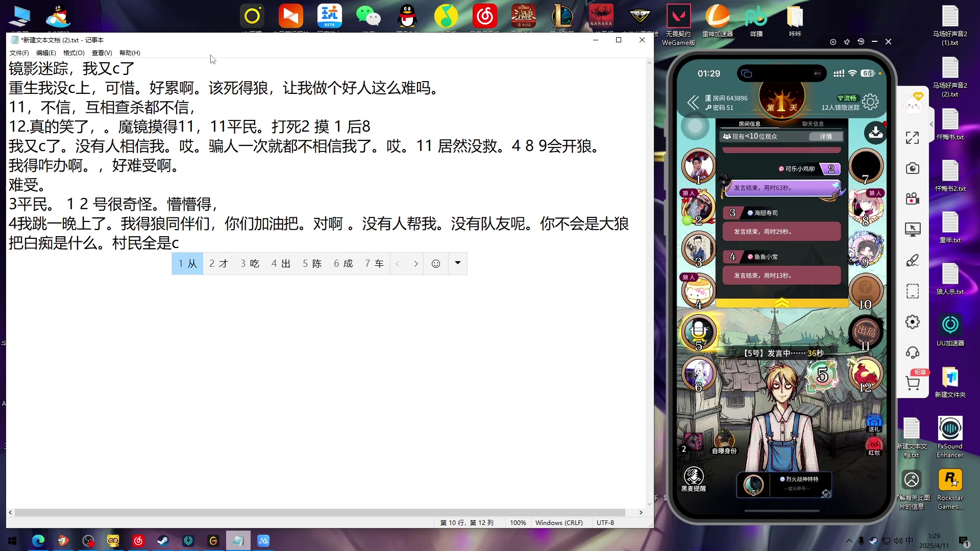Tap speaking player 5 microphone avatar
Screen dimensions: 980x551
(699, 332)
